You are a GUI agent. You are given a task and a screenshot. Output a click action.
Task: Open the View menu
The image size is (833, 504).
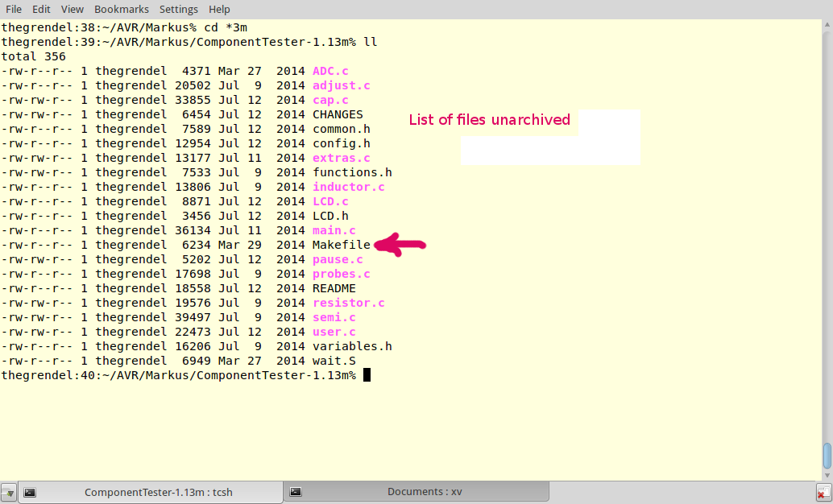(x=72, y=9)
